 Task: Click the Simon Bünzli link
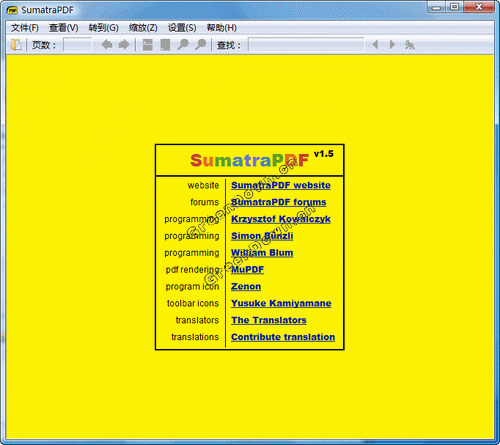pyautogui.click(x=262, y=236)
